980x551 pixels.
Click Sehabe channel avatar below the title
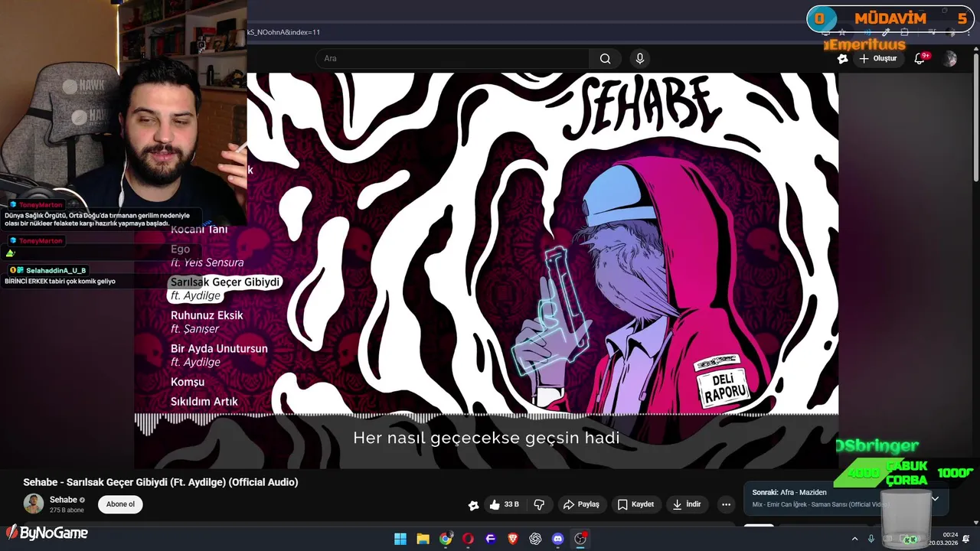pos(33,504)
